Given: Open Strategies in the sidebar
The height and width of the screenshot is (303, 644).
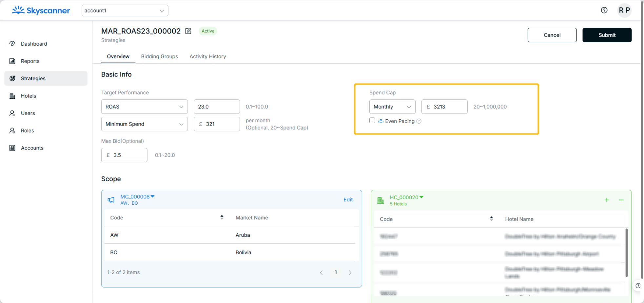Looking at the screenshot, I should (x=46, y=78).
